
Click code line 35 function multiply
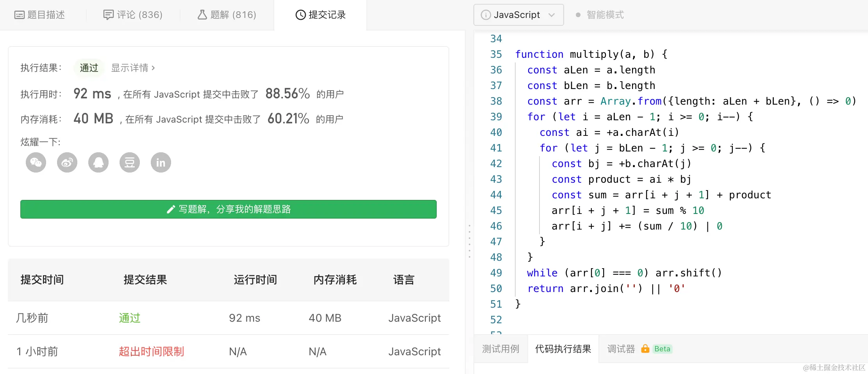[x=591, y=54]
